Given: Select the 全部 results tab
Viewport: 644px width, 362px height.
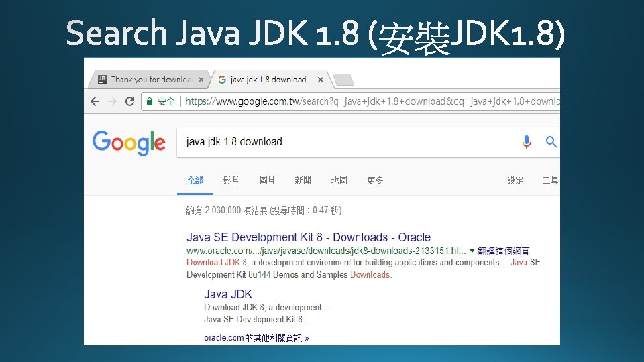Looking at the screenshot, I should click(195, 180).
